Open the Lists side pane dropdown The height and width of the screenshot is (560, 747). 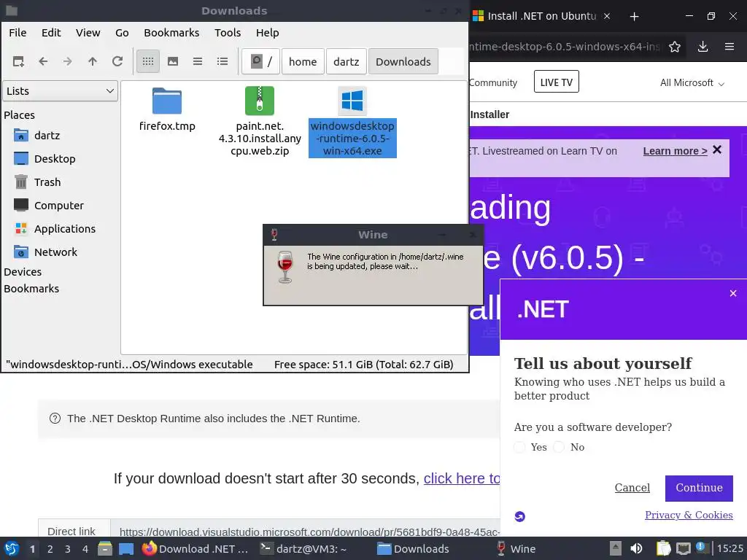[x=60, y=91]
